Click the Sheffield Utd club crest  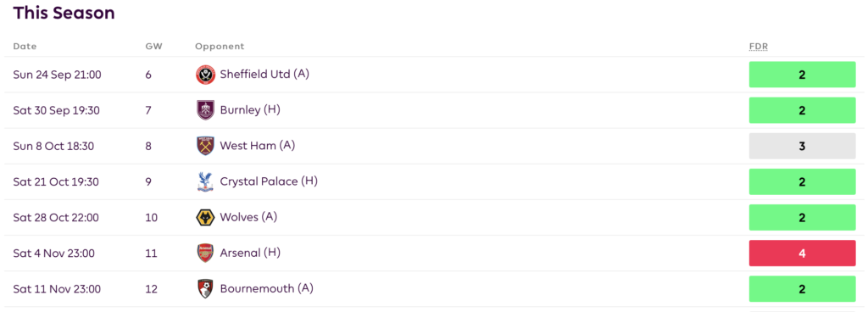(x=205, y=75)
